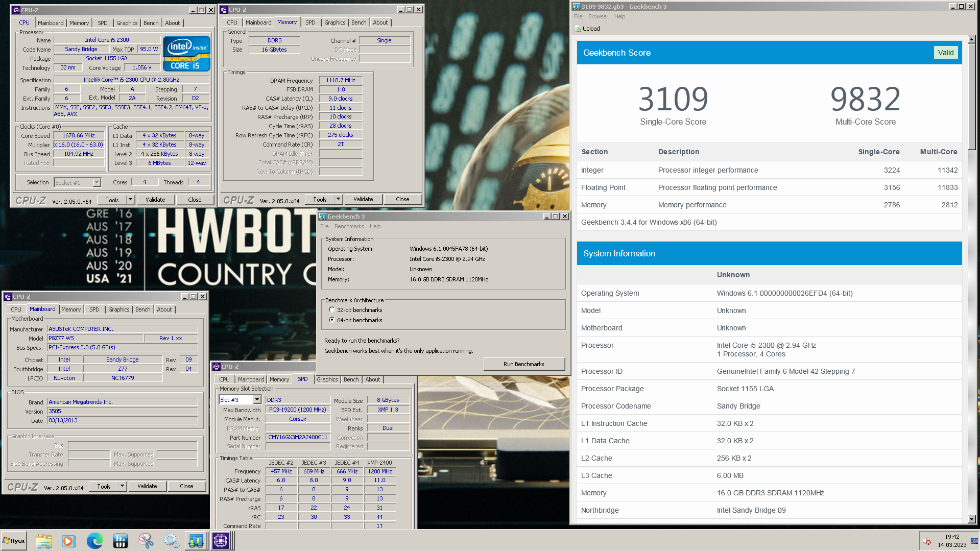Click Geekbench results scrollbar up arrow
This screenshot has width=980, height=551.
click(x=971, y=39)
